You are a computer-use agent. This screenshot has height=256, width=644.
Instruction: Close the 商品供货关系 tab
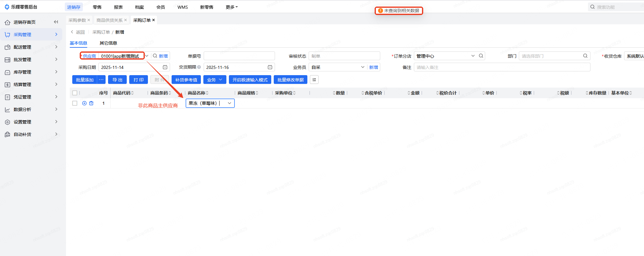(125, 20)
